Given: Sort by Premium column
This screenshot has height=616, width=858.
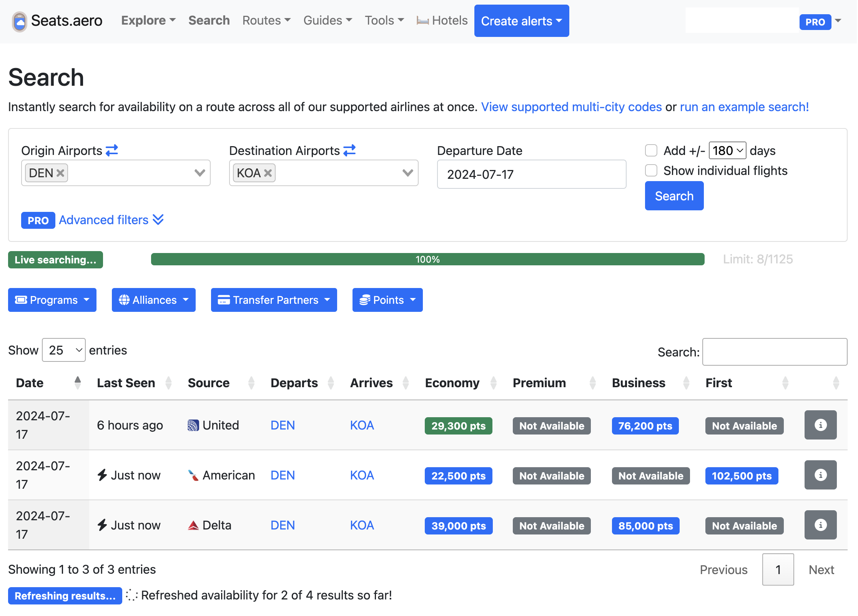Looking at the screenshot, I should click(x=593, y=383).
